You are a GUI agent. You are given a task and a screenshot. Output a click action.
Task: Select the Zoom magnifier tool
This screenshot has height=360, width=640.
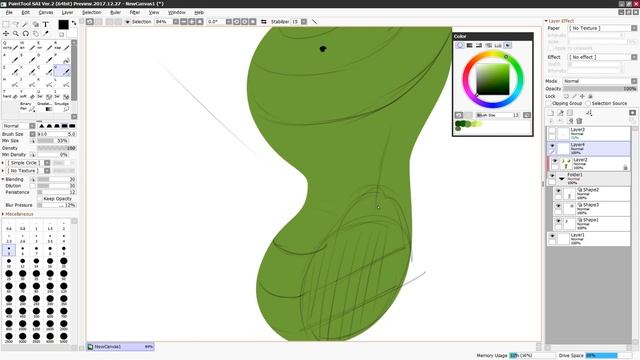(x=16, y=33)
